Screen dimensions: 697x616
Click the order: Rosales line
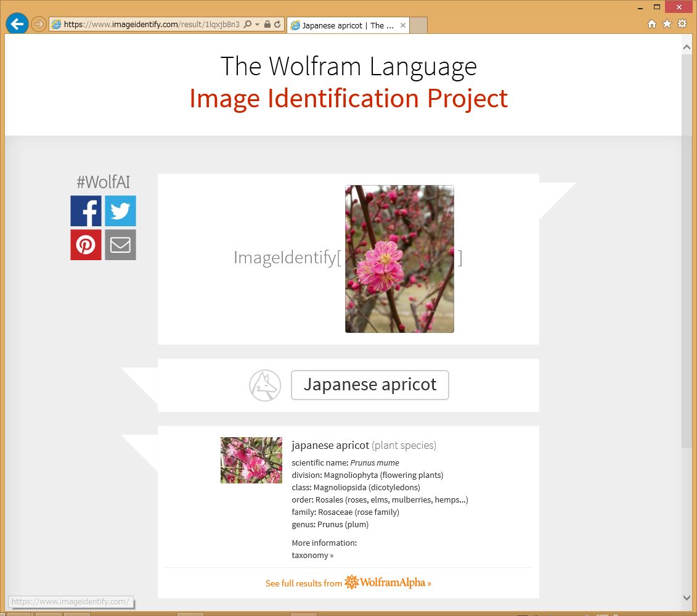point(380,499)
